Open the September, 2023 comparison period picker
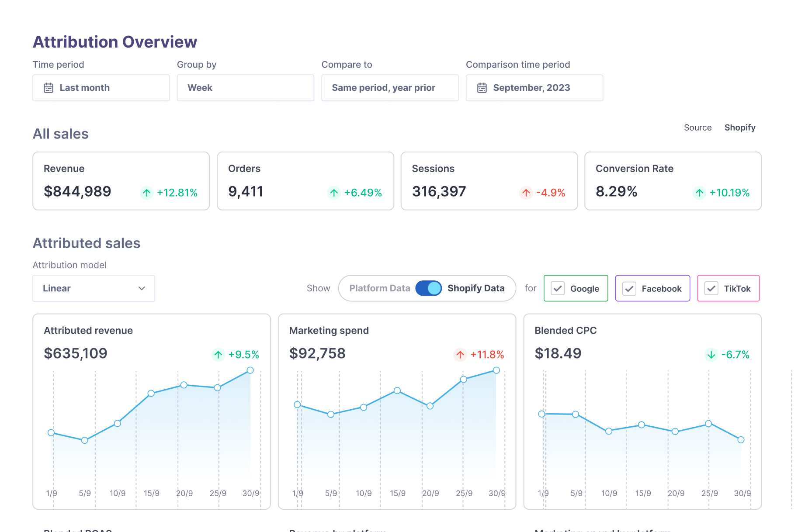Viewport: 798px width, 532px height. 534,88
